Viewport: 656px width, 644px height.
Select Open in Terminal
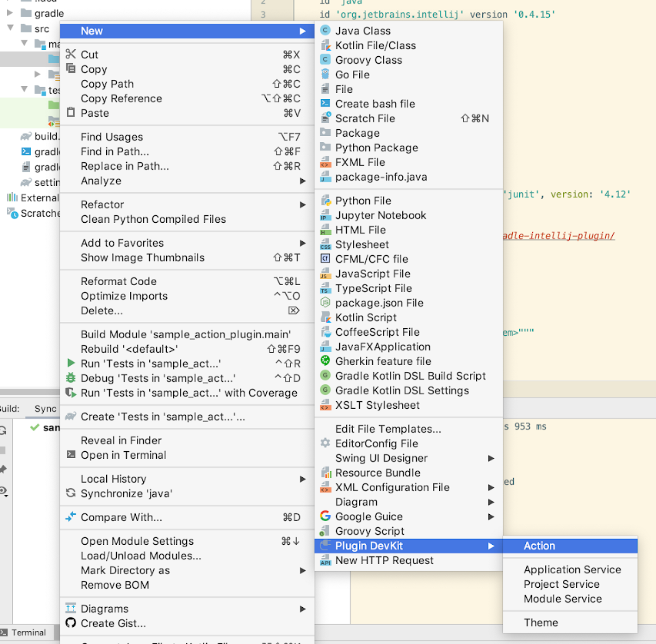pos(187,455)
